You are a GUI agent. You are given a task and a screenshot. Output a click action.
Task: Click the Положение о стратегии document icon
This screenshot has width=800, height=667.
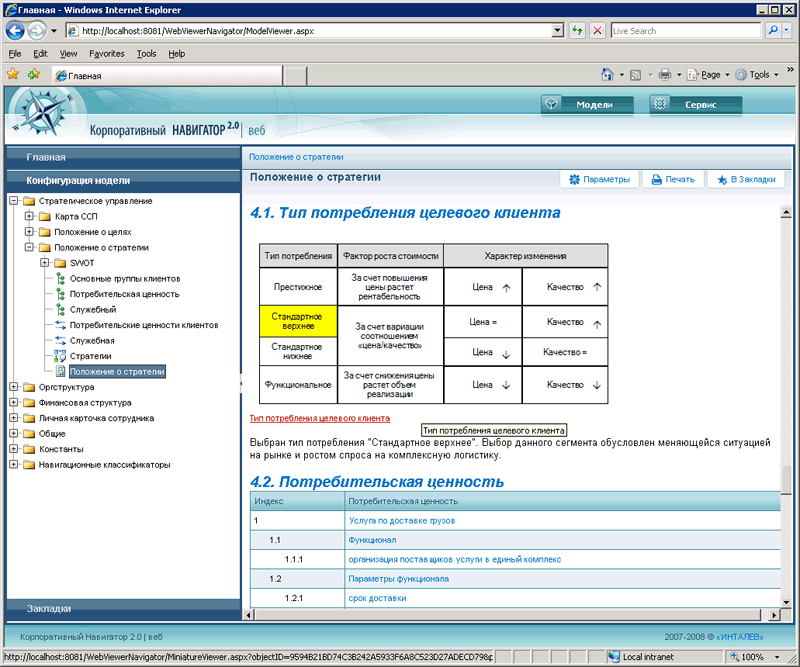[60, 372]
